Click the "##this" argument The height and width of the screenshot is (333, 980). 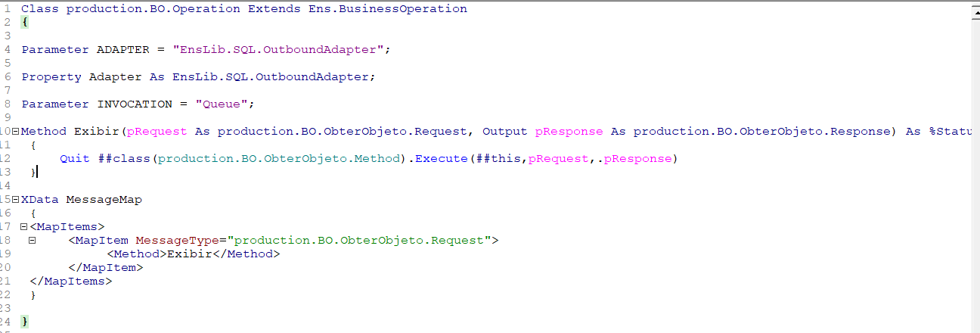(x=498, y=159)
